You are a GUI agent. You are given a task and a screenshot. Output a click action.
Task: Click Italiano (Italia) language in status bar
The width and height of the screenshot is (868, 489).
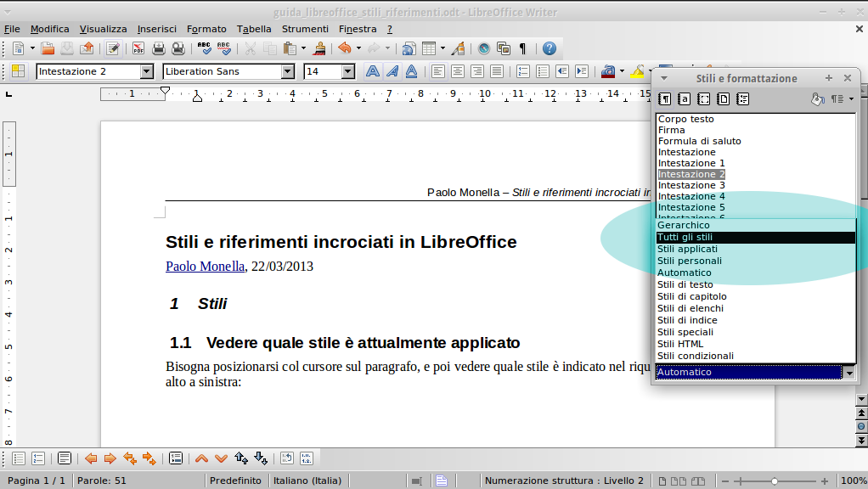[x=307, y=481]
